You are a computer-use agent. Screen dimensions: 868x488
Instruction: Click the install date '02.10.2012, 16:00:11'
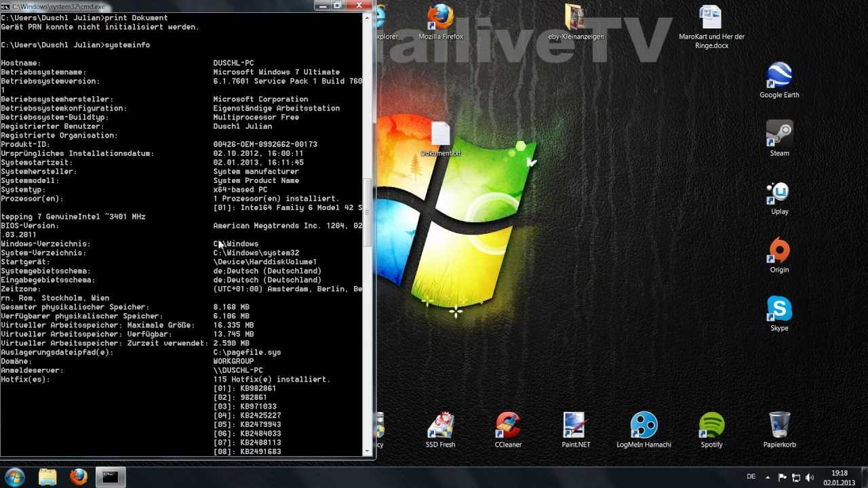pos(258,153)
